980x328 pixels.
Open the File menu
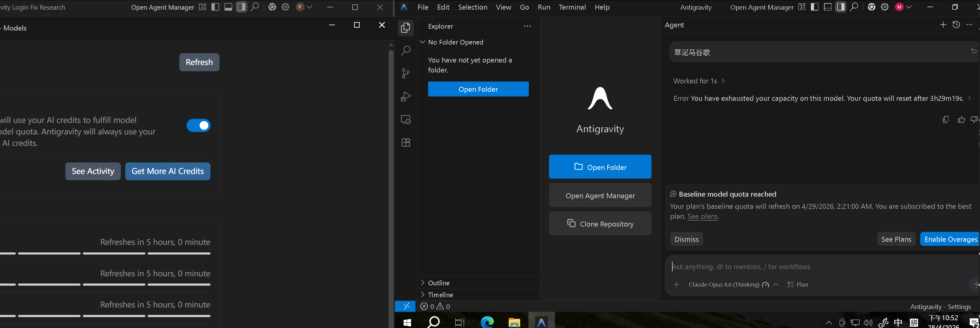click(x=423, y=7)
